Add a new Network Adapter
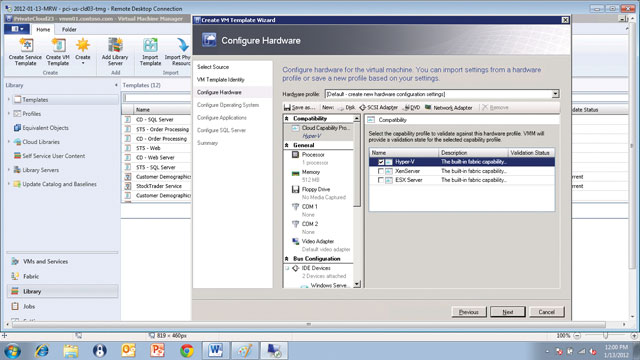640x360 pixels. pos(449,107)
